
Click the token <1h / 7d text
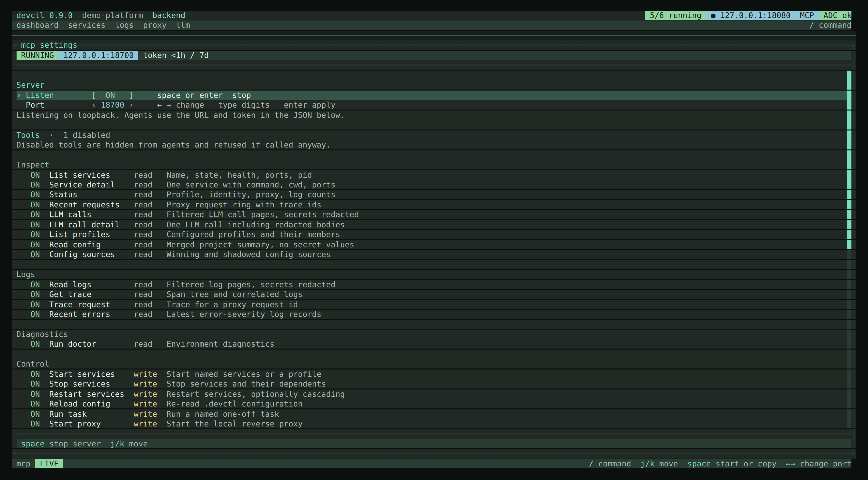click(176, 55)
